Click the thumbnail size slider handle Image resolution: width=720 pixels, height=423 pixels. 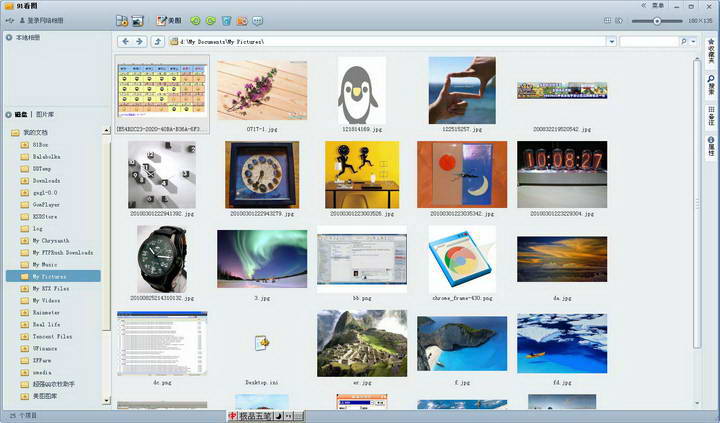pyautogui.click(x=657, y=21)
